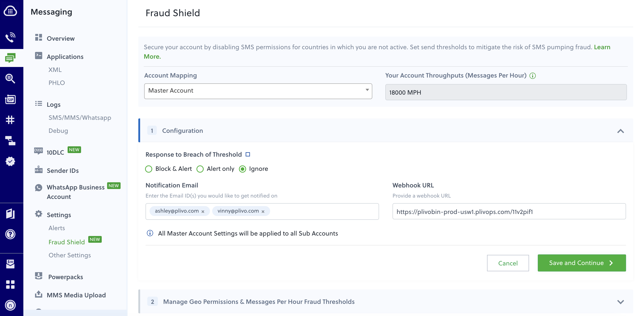Toggle the Response to Breach checkbox
Viewport: 644px width, 316px height.
(248, 154)
